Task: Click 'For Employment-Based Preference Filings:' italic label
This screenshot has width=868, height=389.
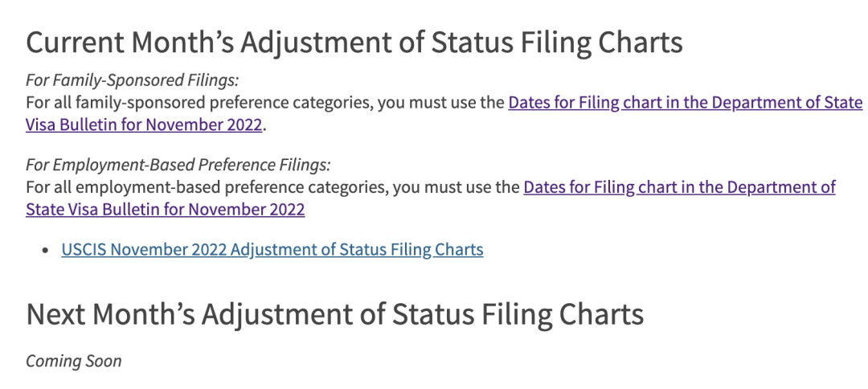Action: pos(178,166)
